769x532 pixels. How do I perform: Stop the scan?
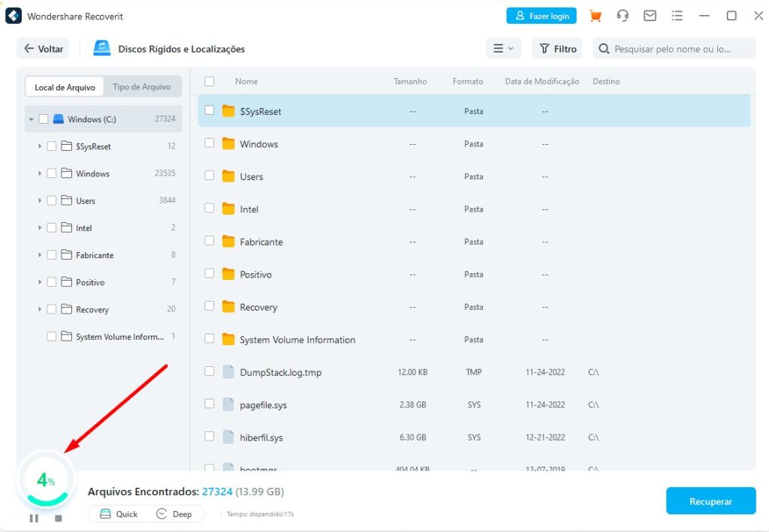[x=59, y=518]
